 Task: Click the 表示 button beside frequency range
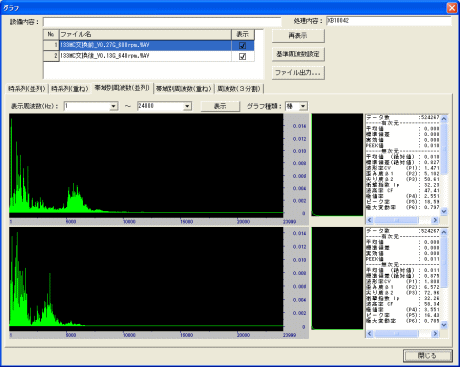[220, 106]
